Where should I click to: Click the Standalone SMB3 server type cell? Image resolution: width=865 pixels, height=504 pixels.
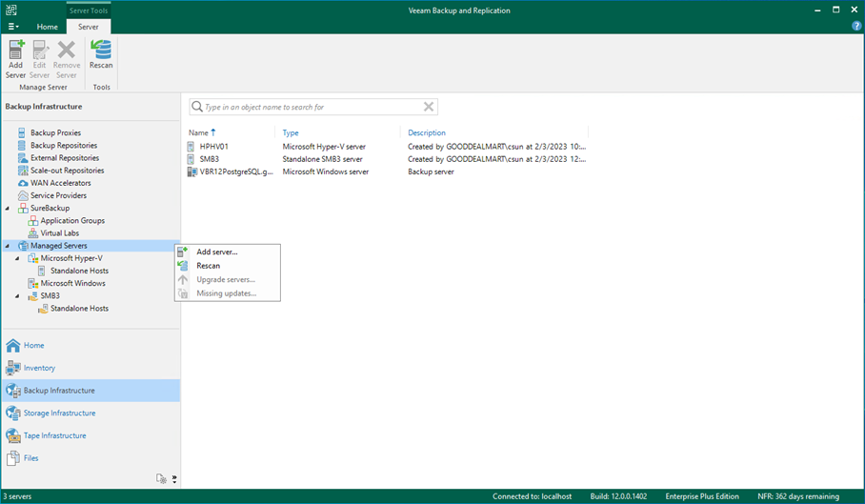point(322,159)
